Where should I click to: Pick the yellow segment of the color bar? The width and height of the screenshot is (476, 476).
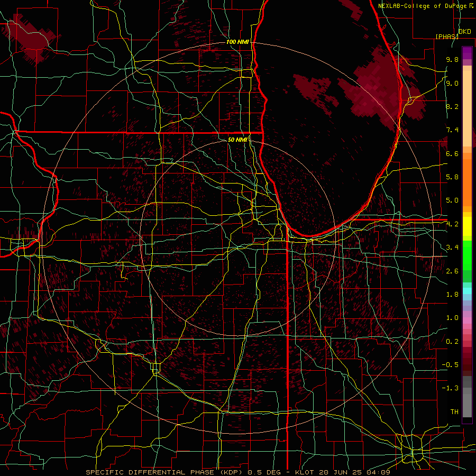point(467,226)
